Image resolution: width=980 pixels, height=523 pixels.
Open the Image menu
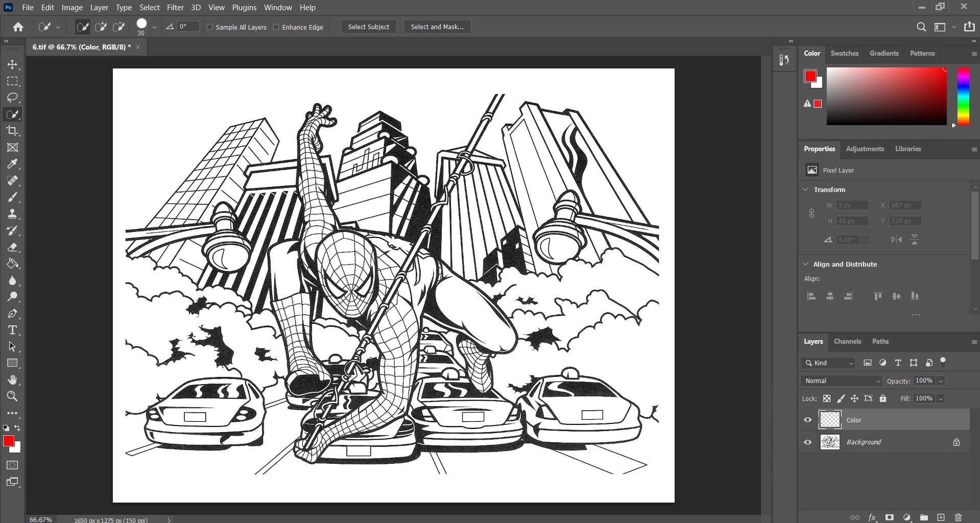[x=72, y=8]
